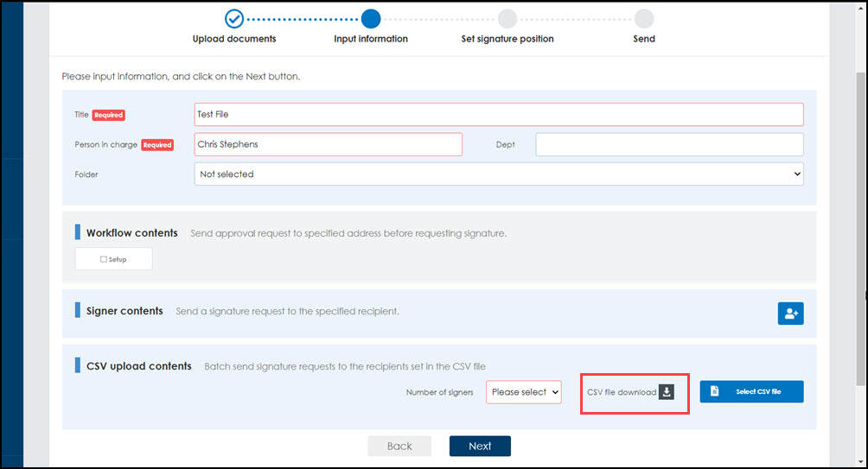The width and height of the screenshot is (868, 469).
Task: Click the Back button
Action: pyautogui.click(x=399, y=446)
